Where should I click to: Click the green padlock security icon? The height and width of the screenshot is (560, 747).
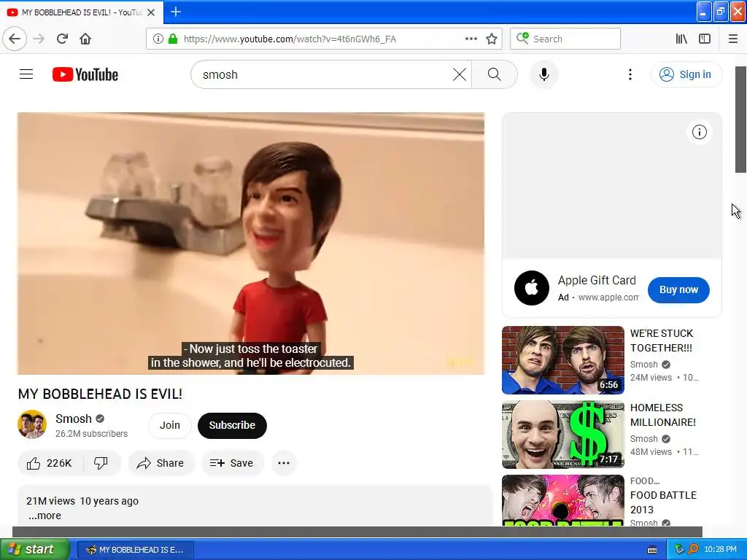(x=172, y=39)
